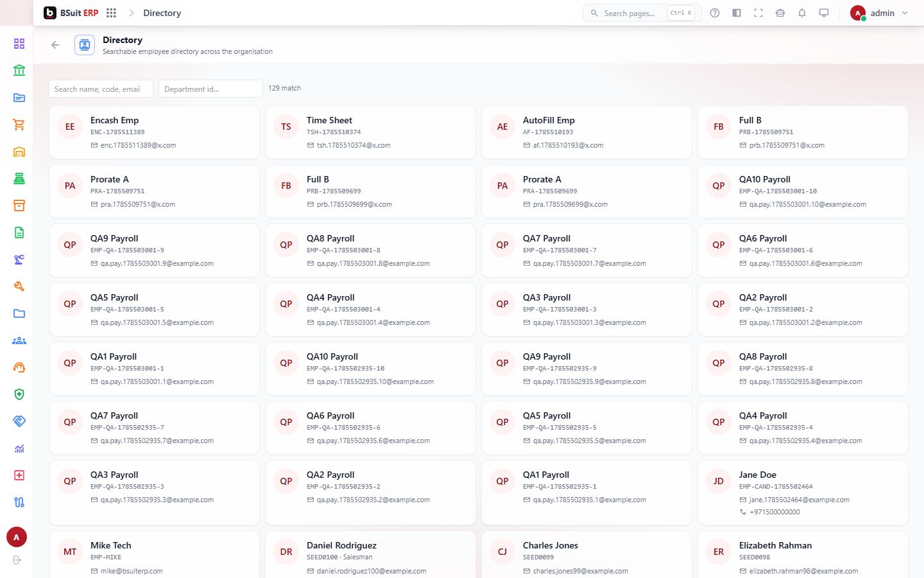Open the bank building icon in sidebar
Screen dimensions: 924x578
tap(19, 71)
